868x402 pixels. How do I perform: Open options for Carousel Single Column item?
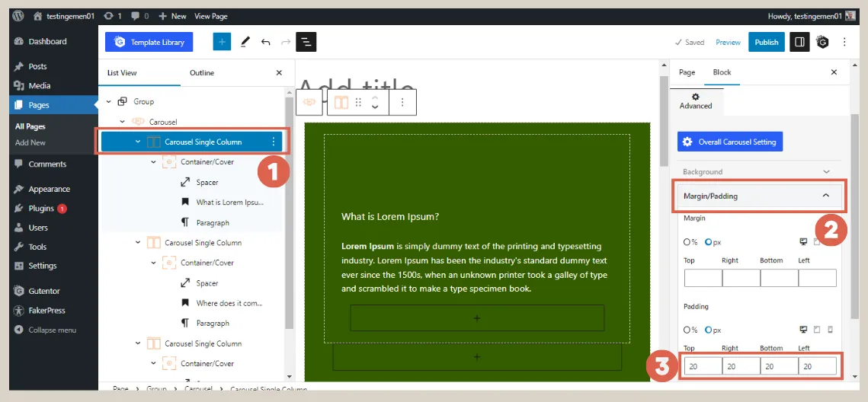tap(274, 142)
